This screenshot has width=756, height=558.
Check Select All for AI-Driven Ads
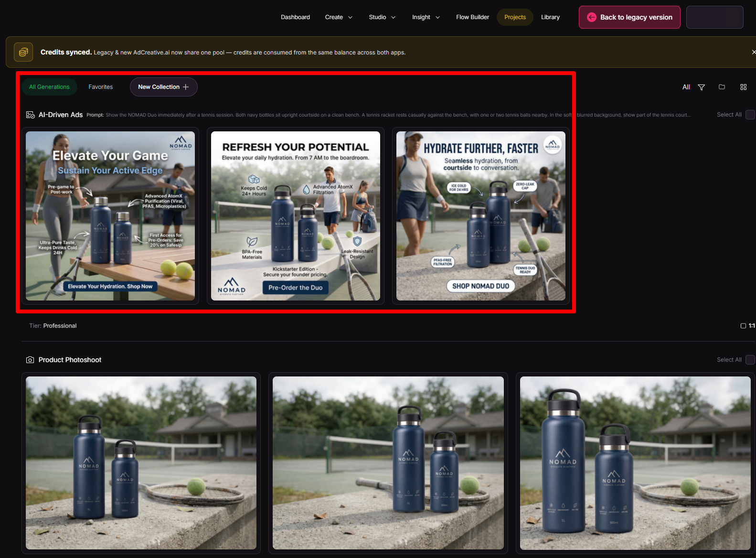click(750, 115)
